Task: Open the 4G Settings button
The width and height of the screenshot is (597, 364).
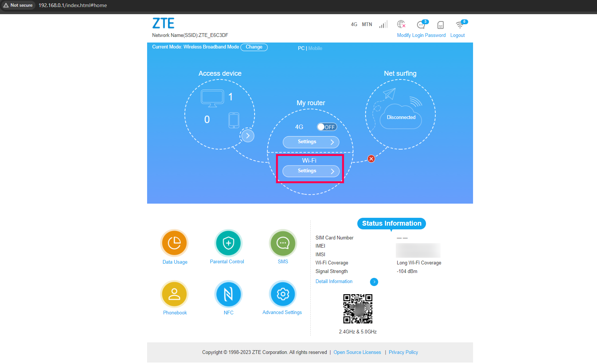Action: coord(311,142)
